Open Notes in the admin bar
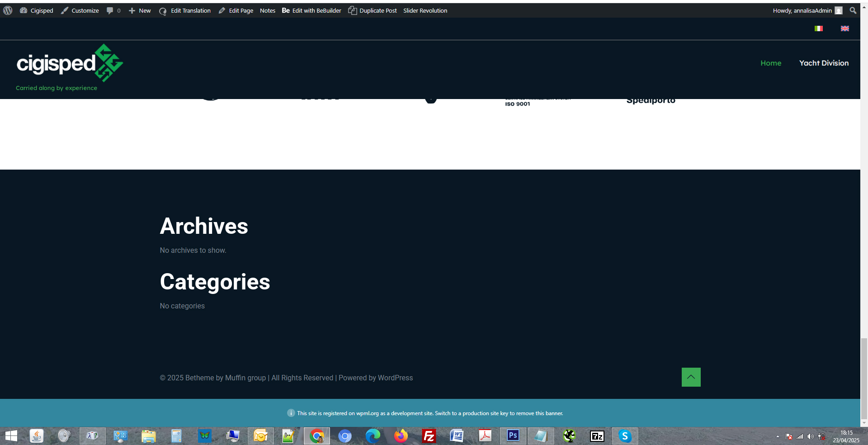868x445 pixels. (268, 10)
